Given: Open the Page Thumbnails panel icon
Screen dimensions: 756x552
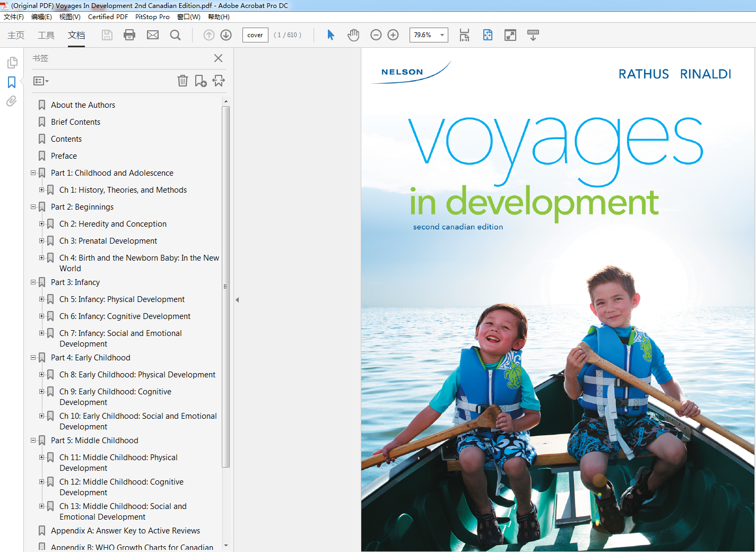Looking at the screenshot, I should [x=12, y=63].
